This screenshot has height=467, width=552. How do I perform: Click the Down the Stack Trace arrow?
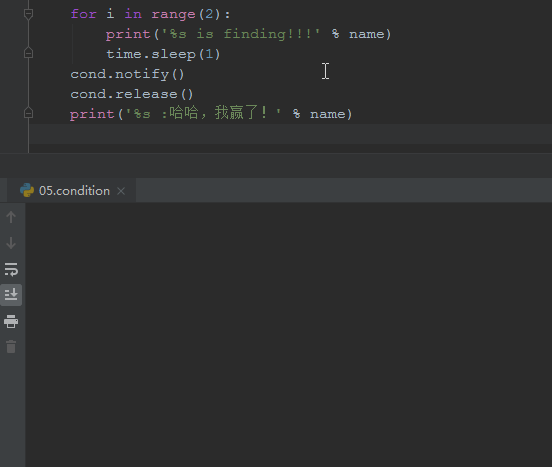(x=11, y=243)
